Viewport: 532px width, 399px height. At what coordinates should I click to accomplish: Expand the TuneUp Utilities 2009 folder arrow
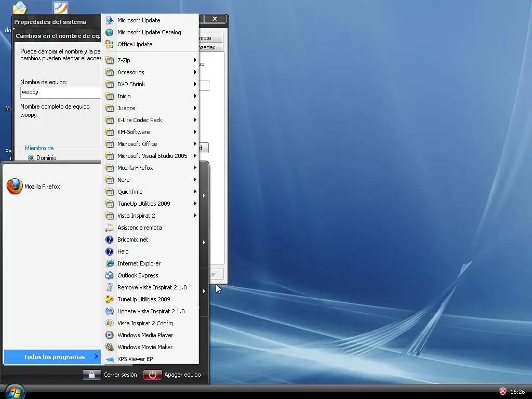click(x=195, y=204)
